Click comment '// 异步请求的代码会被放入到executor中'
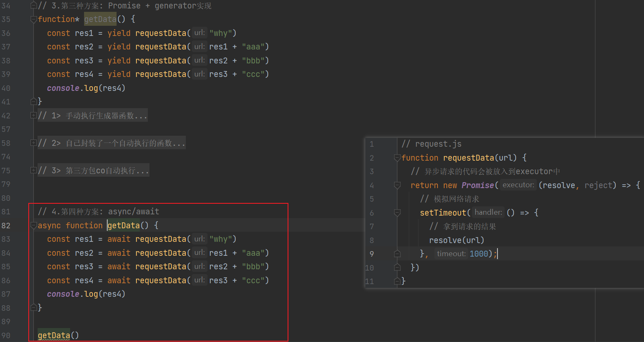Screen dimensions: 644x342 (x=485, y=171)
